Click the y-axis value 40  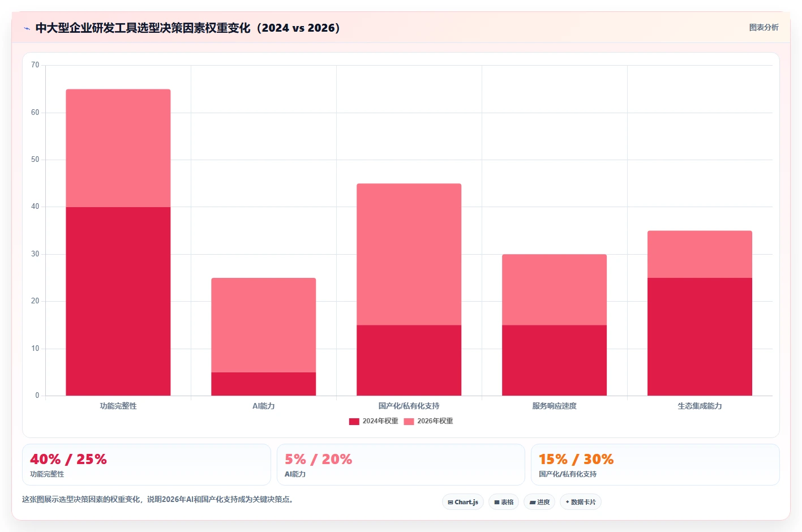pos(35,207)
